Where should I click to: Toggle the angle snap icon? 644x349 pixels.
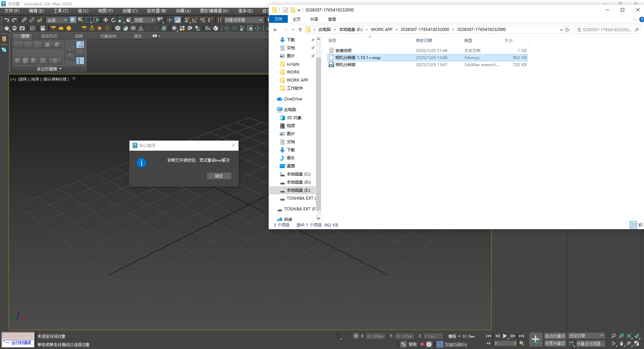(195, 20)
